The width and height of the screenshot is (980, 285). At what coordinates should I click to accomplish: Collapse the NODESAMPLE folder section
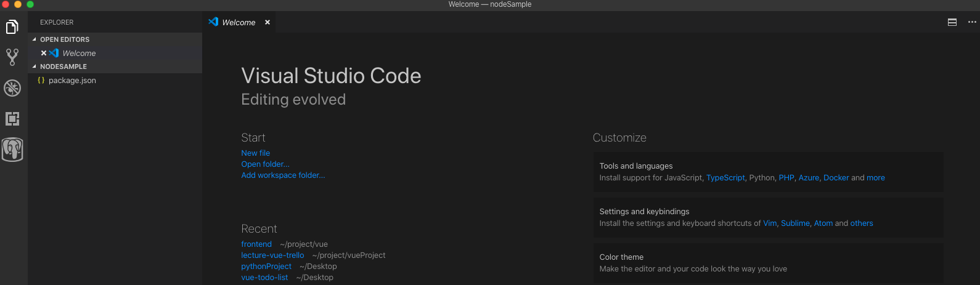pos(35,66)
